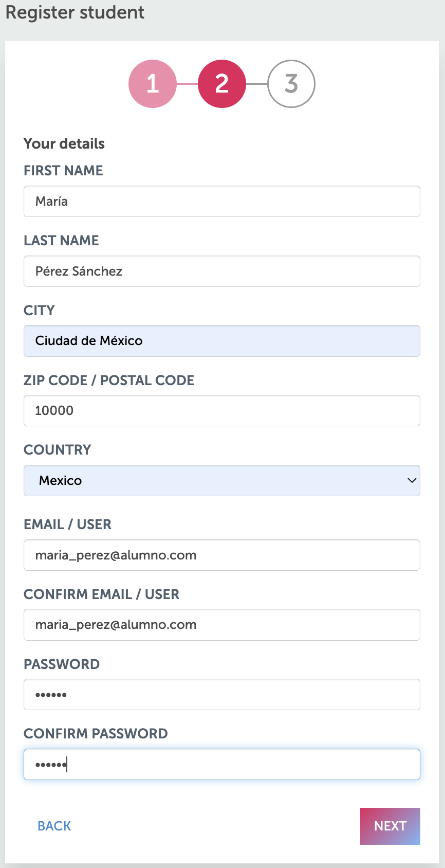Click the Confirm Email / User input
Screen dimensions: 445x868
coord(222,625)
